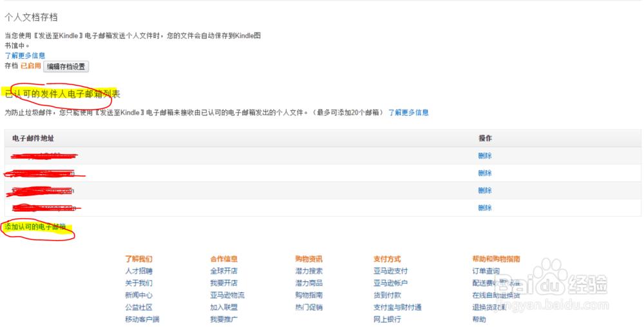This screenshot has height=327, width=644.
Task: Click the 支付宝与财付通 footer link
Action: point(397,307)
